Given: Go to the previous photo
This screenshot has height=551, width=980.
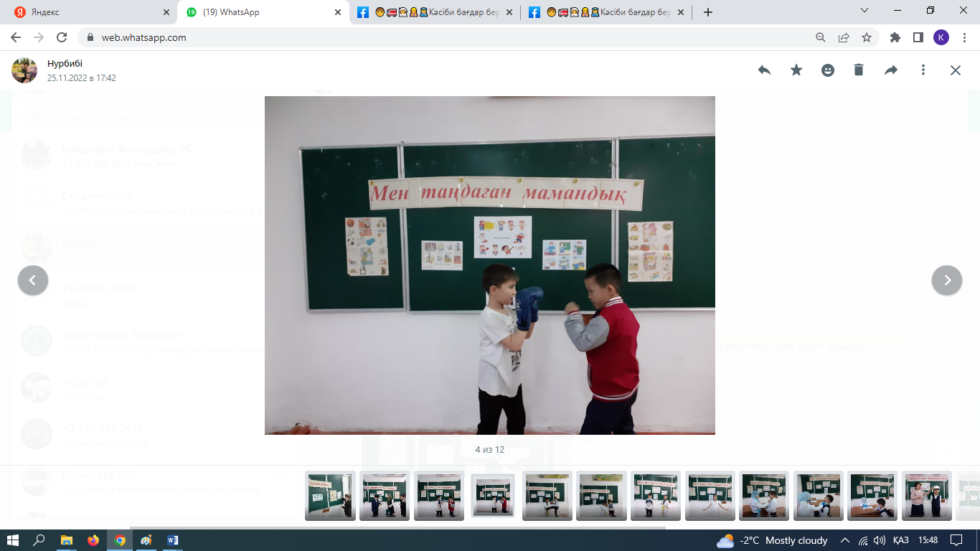Looking at the screenshot, I should 33,281.
